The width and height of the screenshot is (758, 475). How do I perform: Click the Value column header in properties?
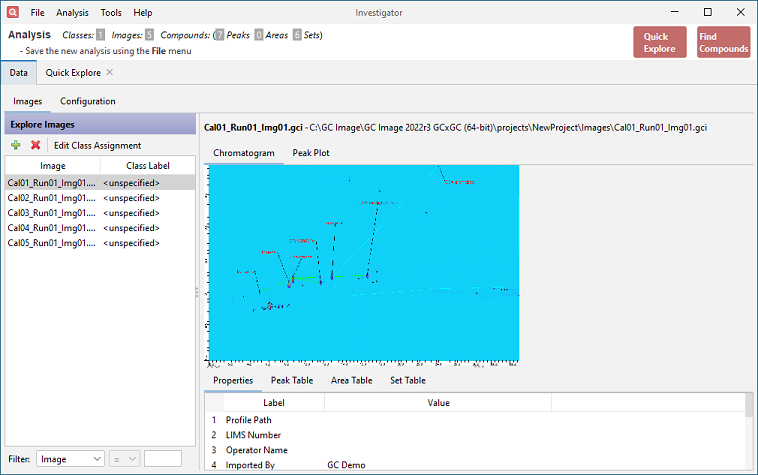[x=438, y=403]
